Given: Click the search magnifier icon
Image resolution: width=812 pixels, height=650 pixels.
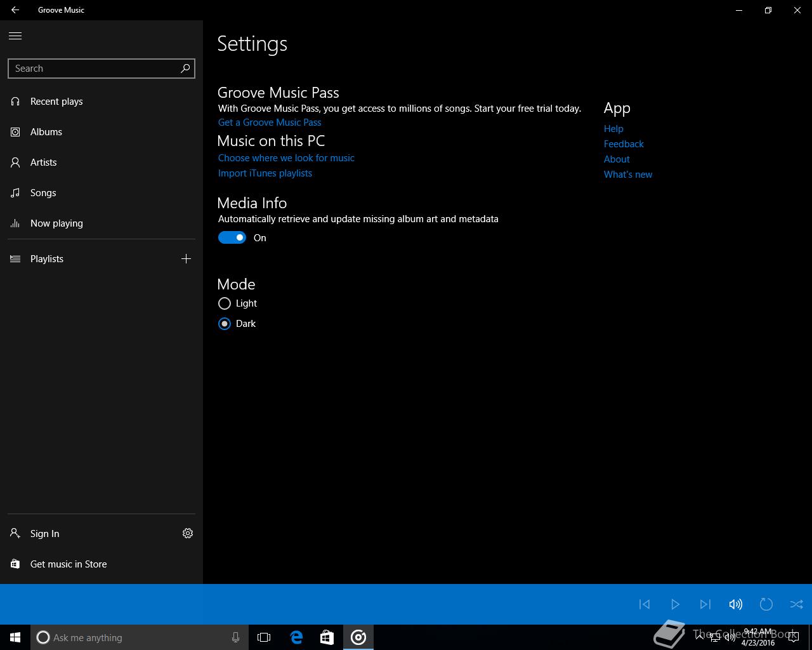Looking at the screenshot, I should tap(185, 68).
